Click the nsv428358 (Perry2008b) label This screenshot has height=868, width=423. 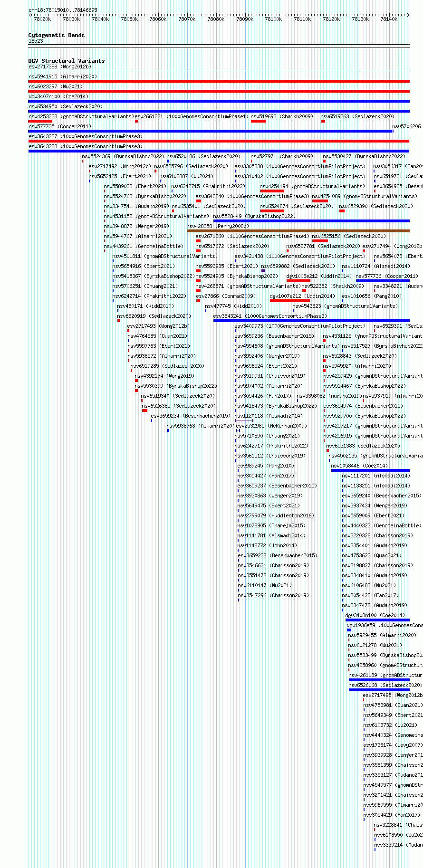218,227
